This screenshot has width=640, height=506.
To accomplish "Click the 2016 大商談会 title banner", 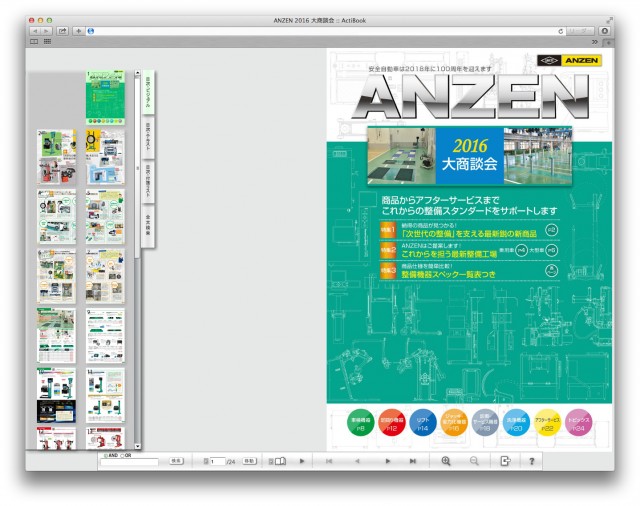I will pos(469,155).
